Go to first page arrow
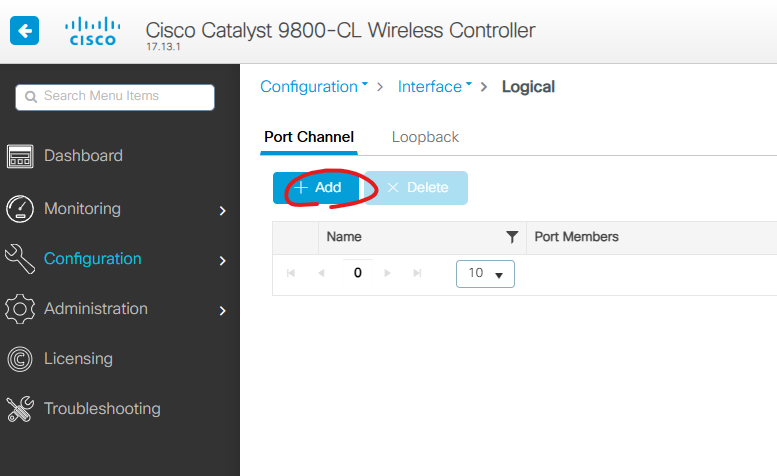This screenshot has height=476, width=777. (291, 273)
